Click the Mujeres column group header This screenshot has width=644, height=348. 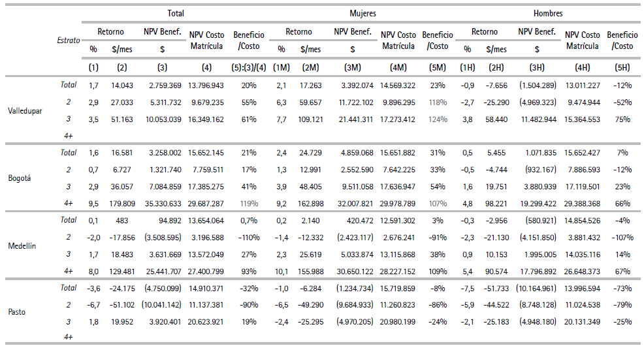[363, 13]
